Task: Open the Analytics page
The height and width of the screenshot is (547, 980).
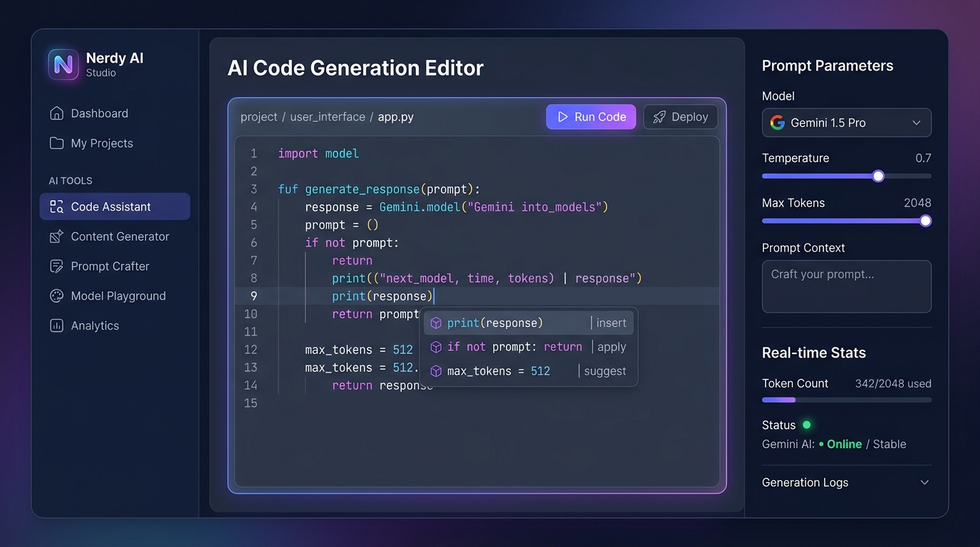Action: [115, 325]
